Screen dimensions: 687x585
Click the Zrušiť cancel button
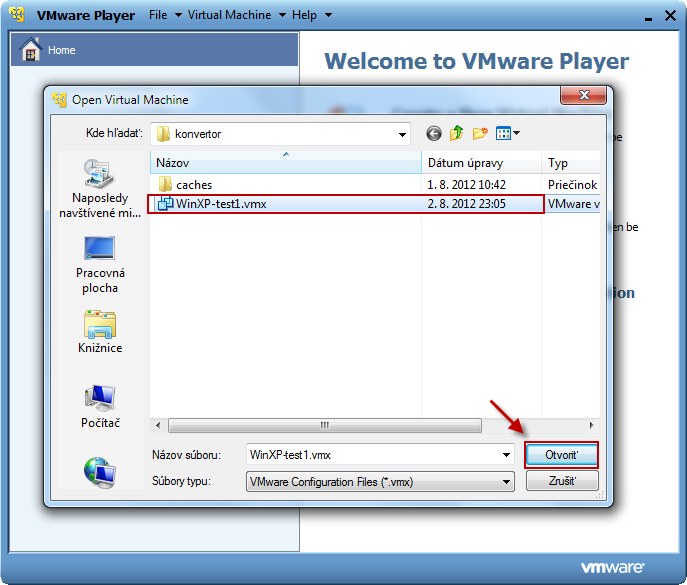(x=562, y=481)
